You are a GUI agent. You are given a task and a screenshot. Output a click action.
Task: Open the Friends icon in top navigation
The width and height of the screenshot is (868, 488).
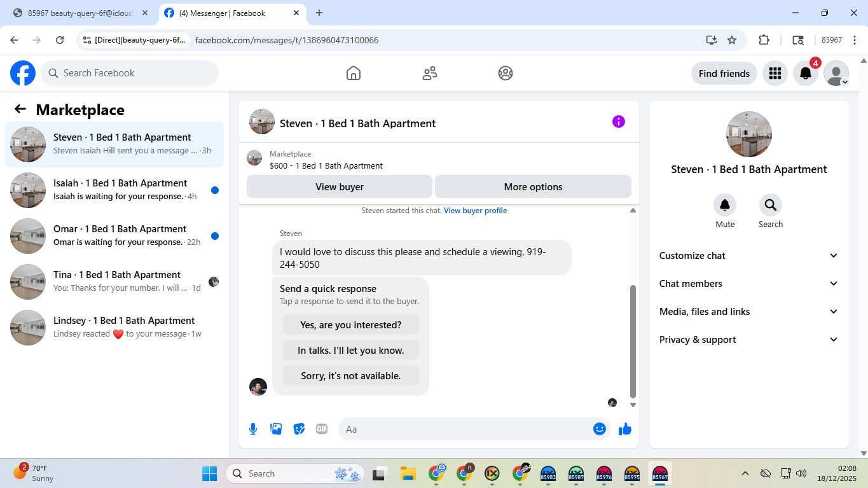tap(430, 73)
